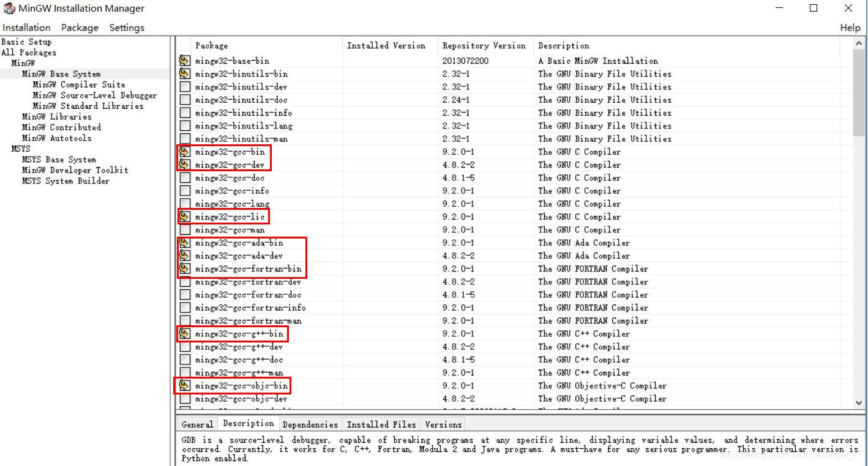Choose MinGW Developer Toolkit category
The image size is (868, 466).
click(x=75, y=170)
